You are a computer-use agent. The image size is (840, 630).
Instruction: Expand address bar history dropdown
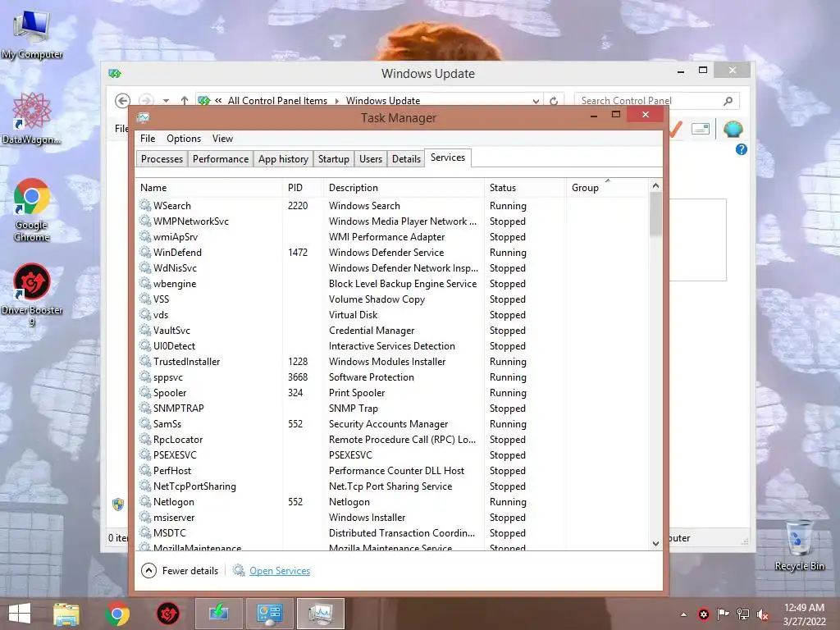(x=536, y=101)
